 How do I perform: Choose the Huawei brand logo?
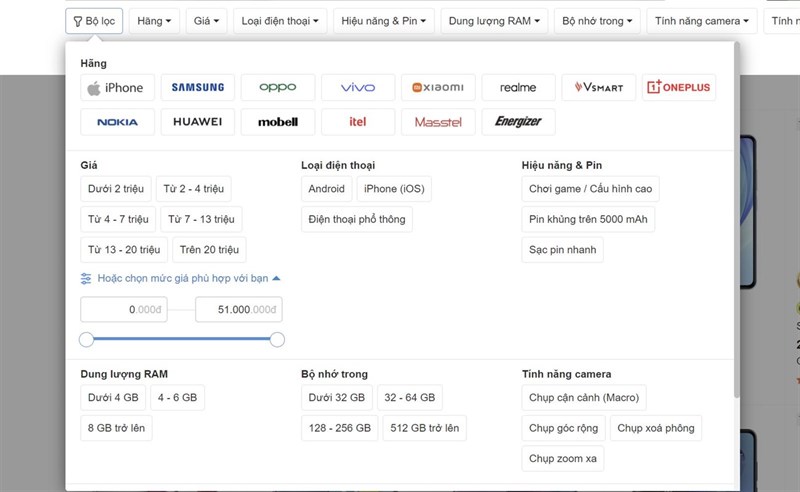(197, 122)
